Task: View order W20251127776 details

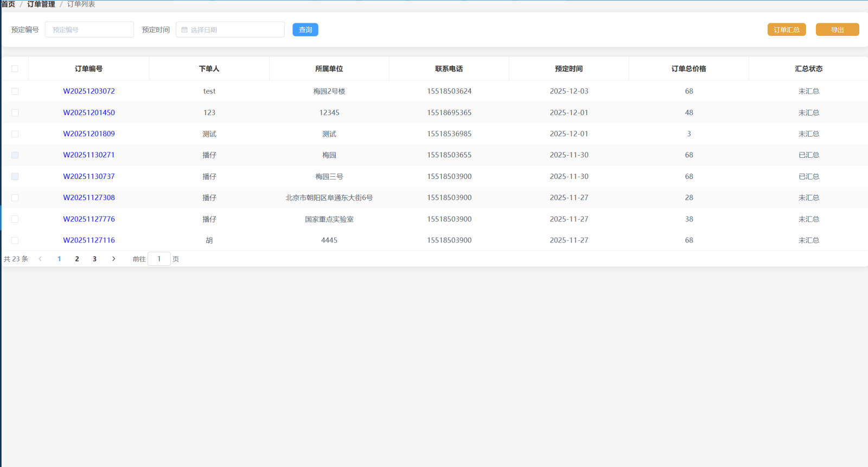Action: [89, 219]
